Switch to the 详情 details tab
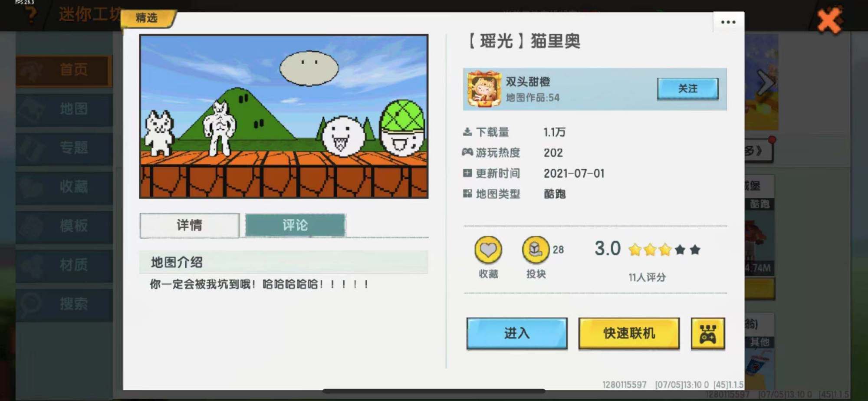Viewport: 868px width, 401px height. pyautogui.click(x=189, y=225)
